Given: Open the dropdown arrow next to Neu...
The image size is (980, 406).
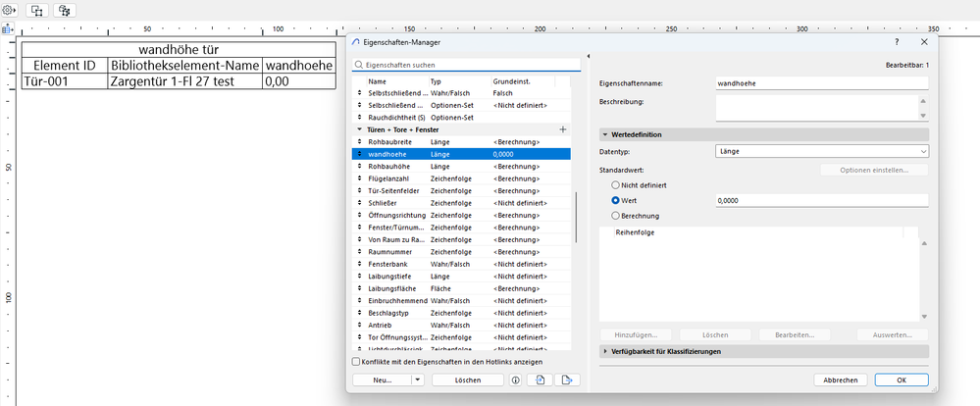Looking at the screenshot, I should pyautogui.click(x=418, y=380).
